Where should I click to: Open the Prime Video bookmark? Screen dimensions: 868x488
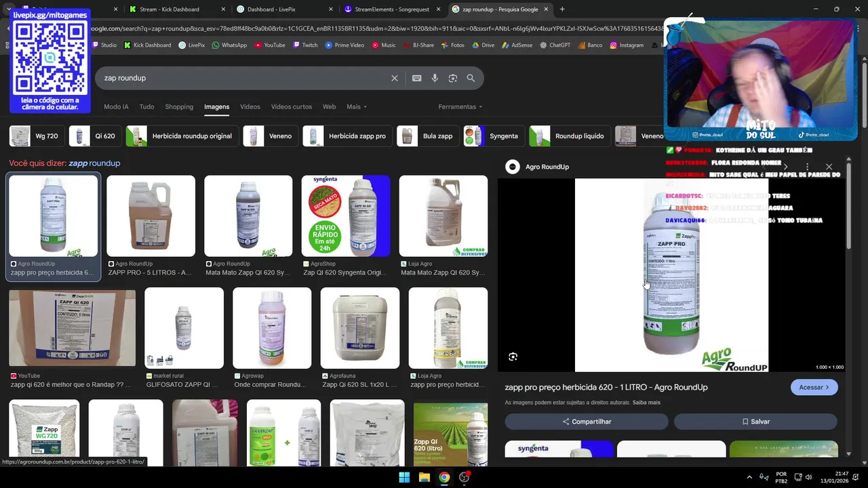tap(344, 45)
